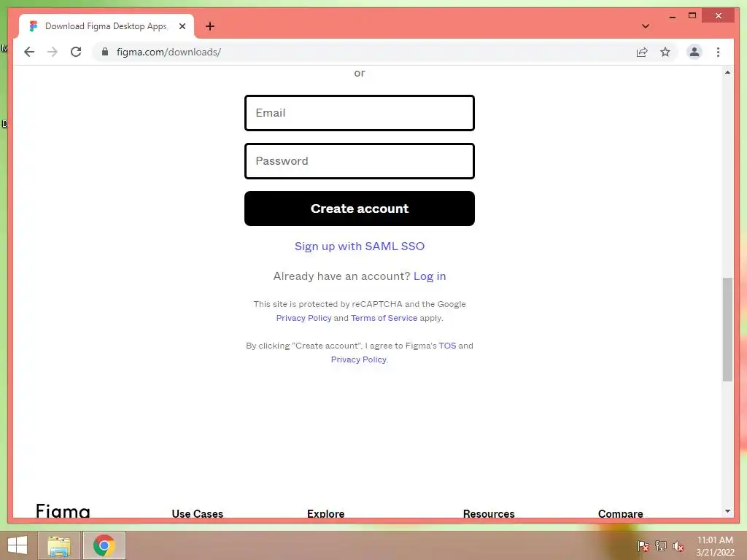
Task: Open the Windows Start menu
Action: point(18,545)
